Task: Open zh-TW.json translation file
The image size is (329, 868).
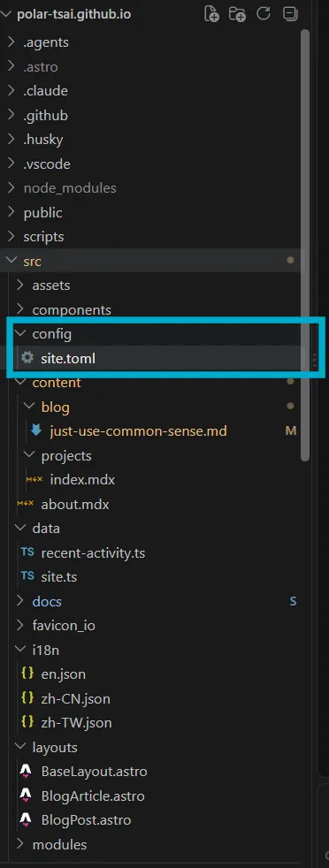Action: click(76, 722)
